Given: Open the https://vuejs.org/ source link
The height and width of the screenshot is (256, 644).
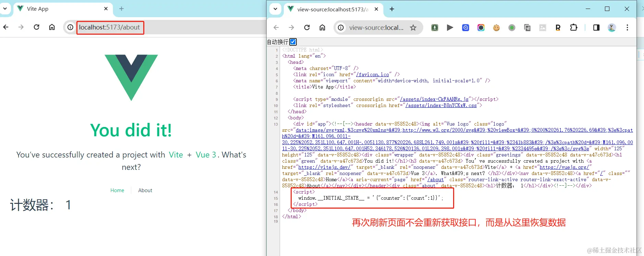Looking at the screenshot, I should click(x=564, y=167).
